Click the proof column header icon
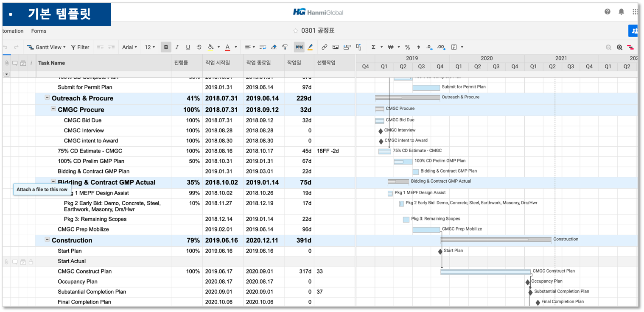 pyautogui.click(x=23, y=63)
